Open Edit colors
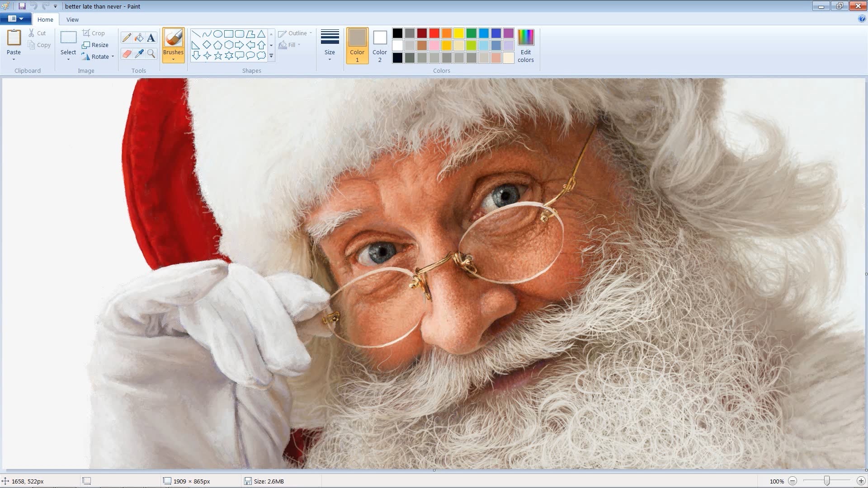The height and width of the screenshot is (488, 868). [525, 46]
